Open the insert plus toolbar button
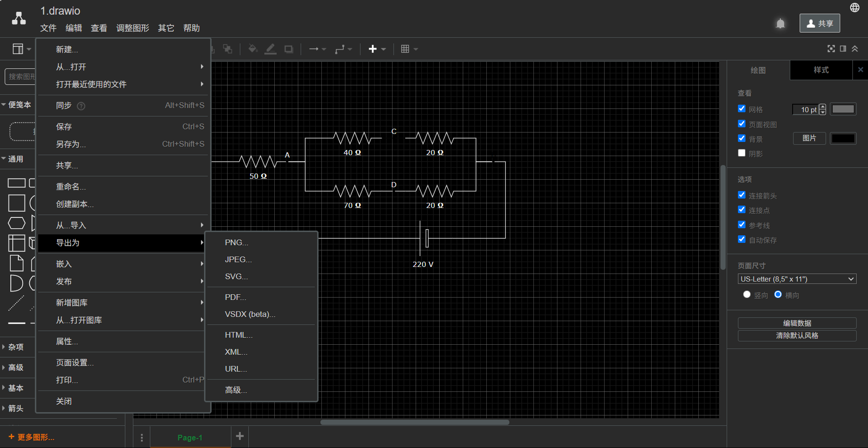 (377, 49)
